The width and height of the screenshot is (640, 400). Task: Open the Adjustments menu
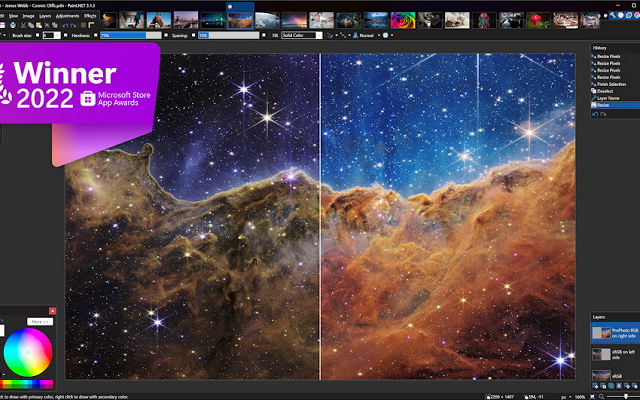[67, 16]
